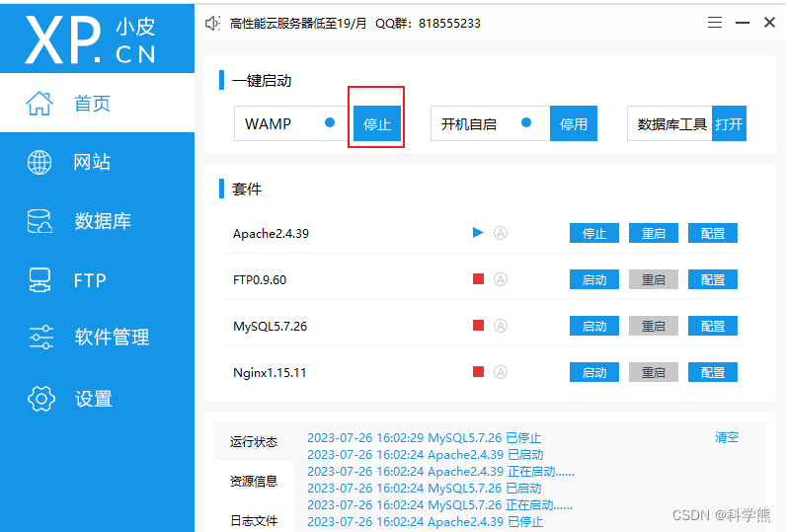The width and height of the screenshot is (786, 532).
Task: Click the 数据库工具 selection box
Action: 669,123
